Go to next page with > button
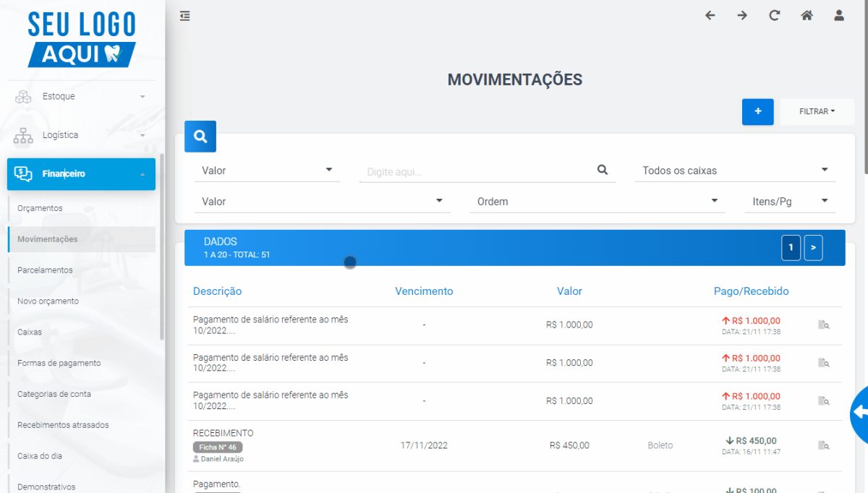 pyautogui.click(x=813, y=247)
